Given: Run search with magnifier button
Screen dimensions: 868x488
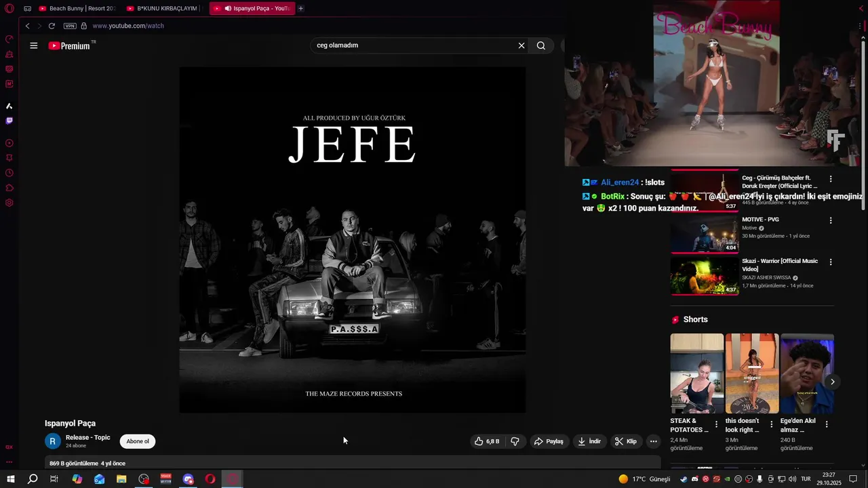Looking at the screenshot, I should point(541,45).
